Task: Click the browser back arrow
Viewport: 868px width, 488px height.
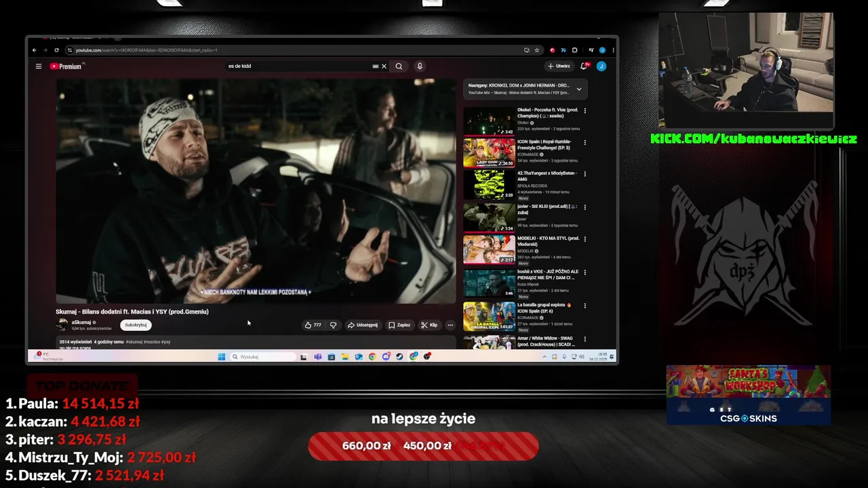Action: point(35,50)
